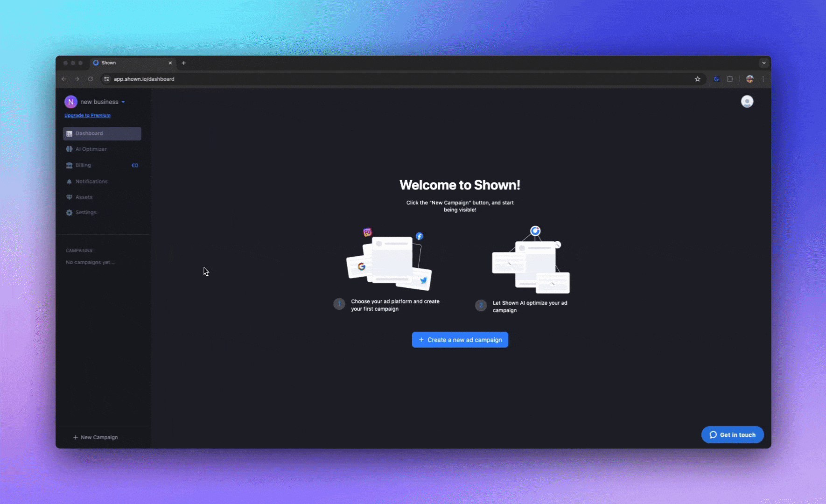Click the Welcome to Shown! heading

coord(460,185)
